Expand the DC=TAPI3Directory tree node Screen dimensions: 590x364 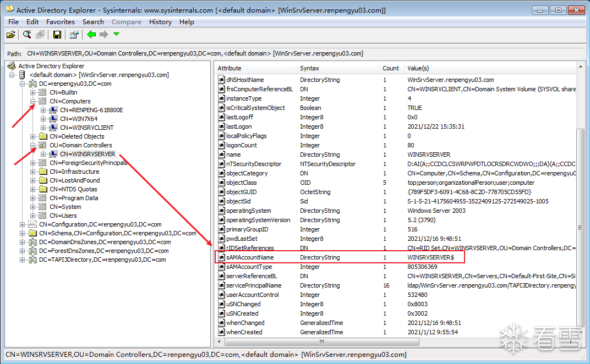[22, 260]
